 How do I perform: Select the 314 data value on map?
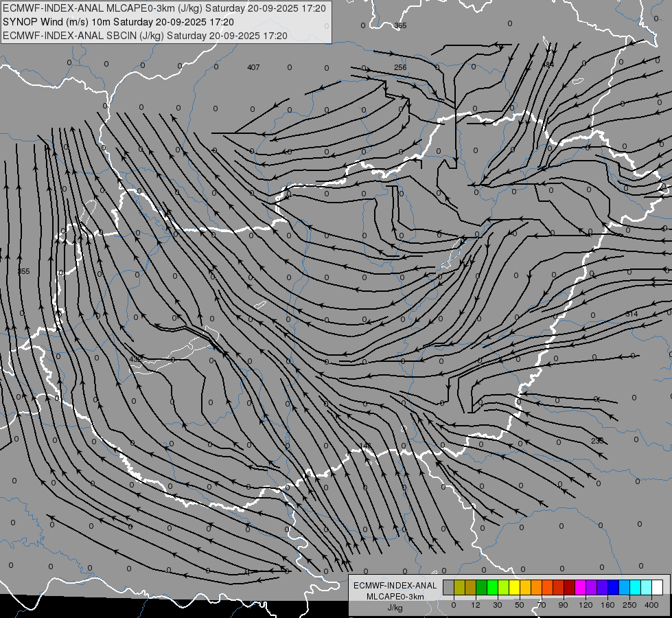[x=632, y=314]
